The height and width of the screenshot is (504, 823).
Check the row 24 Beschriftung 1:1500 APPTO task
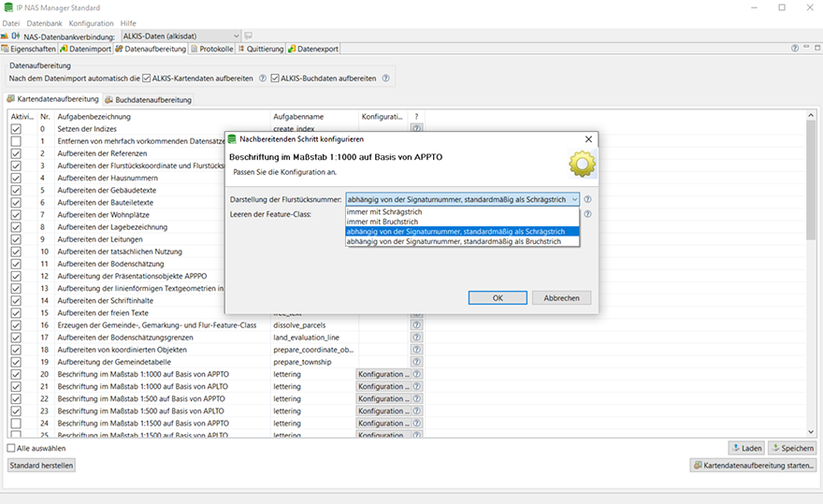coord(16,424)
